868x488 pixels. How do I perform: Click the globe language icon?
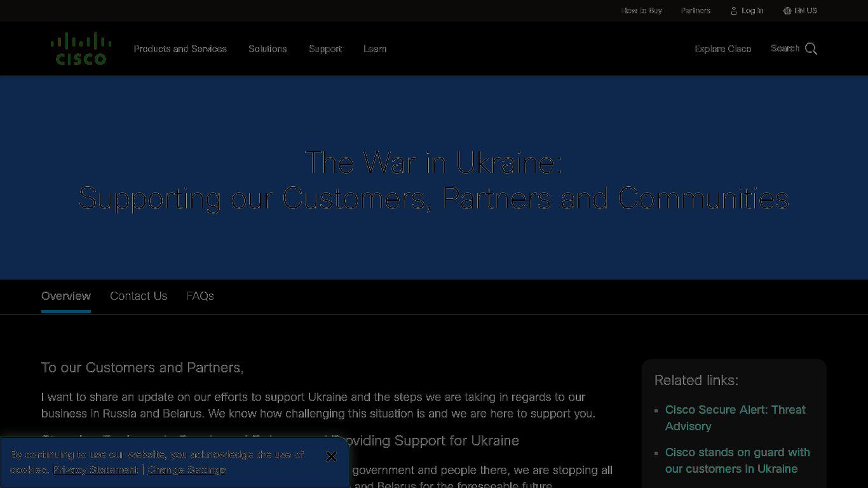click(x=787, y=11)
